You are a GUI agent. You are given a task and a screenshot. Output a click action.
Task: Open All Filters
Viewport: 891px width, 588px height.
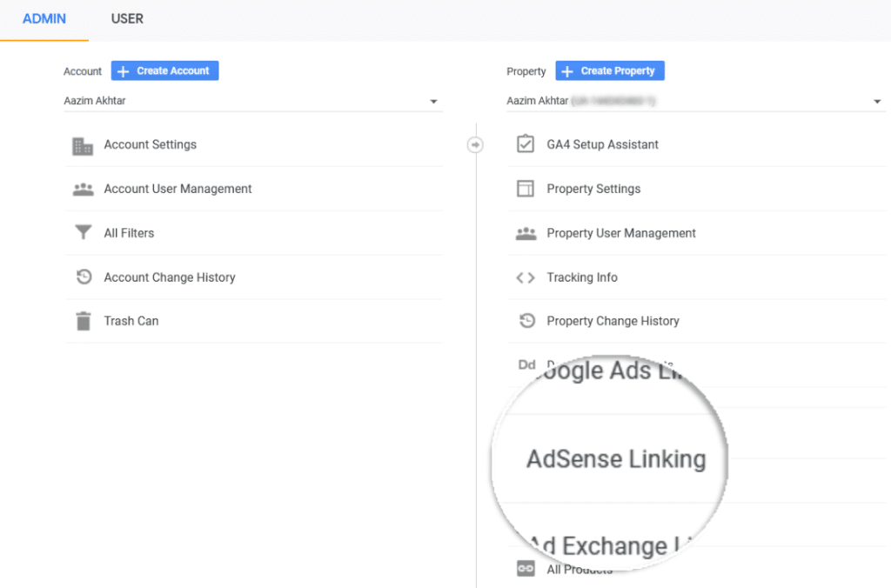pos(129,233)
